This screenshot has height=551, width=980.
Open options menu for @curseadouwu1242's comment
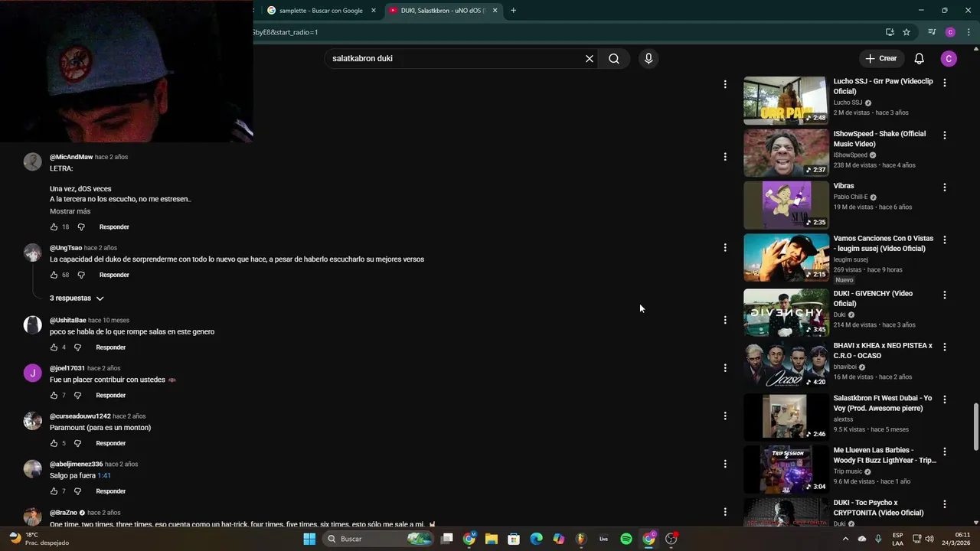click(x=725, y=416)
